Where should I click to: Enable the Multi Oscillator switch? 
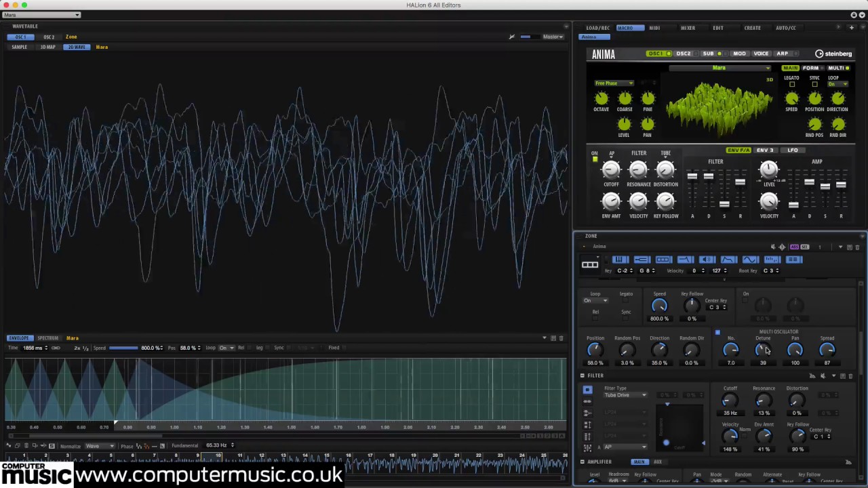pos(717,332)
